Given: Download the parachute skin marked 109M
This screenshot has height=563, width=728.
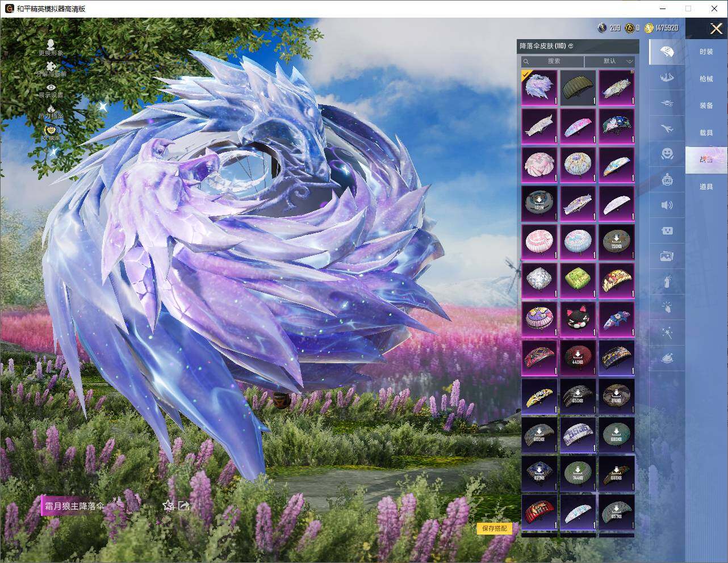Looking at the screenshot, I should (539, 203).
